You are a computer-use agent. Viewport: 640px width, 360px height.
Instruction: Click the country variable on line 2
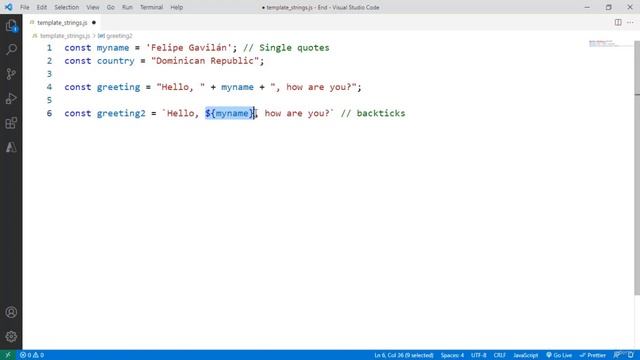click(116, 61)
